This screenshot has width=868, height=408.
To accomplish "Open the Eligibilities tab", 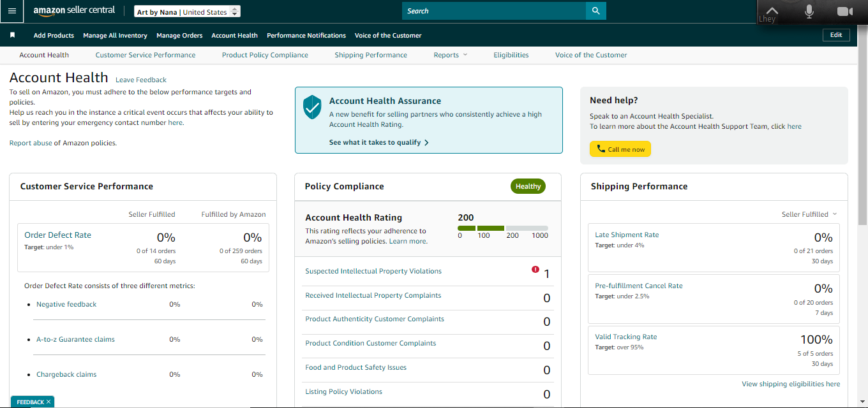I will click(511, 55).
